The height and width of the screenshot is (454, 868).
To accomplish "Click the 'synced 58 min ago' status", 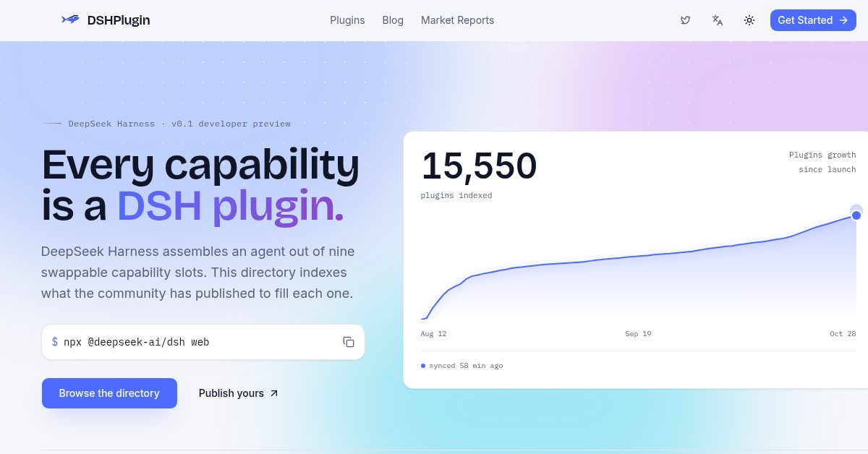I will [462, 366].
